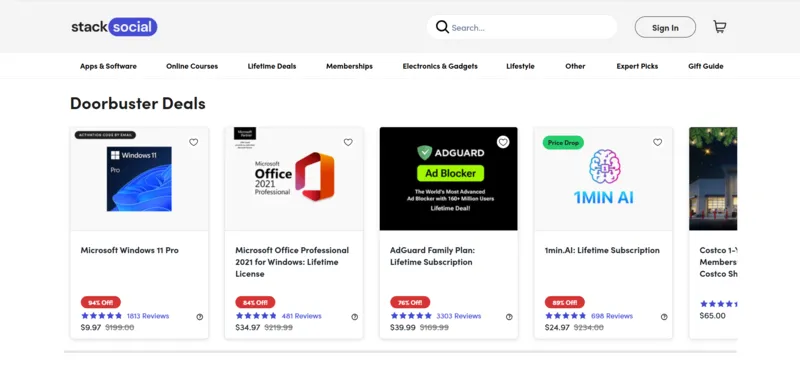Click the Doorbuster Deals heading
Screen dimensions: 800x366
[x=138, y=104]
